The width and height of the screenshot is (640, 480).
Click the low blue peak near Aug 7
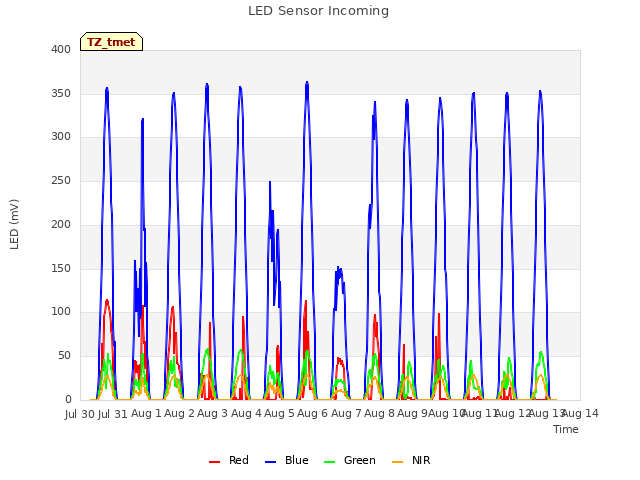339,269
